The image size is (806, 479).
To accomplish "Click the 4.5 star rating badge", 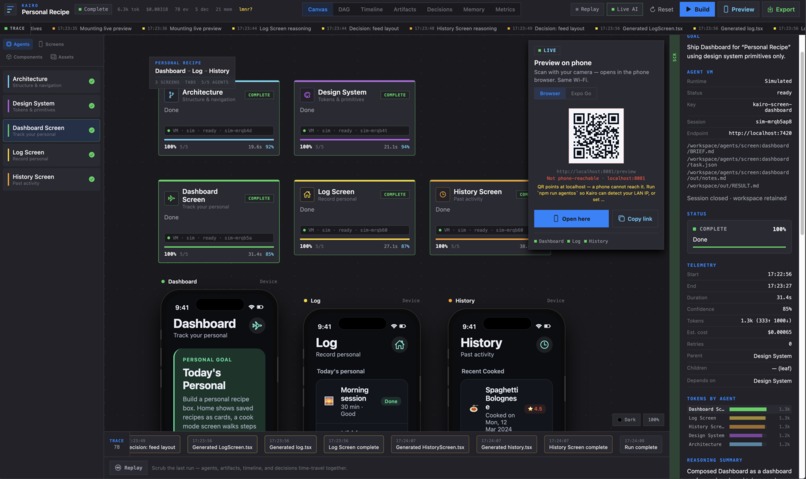I will pos(535,409).
